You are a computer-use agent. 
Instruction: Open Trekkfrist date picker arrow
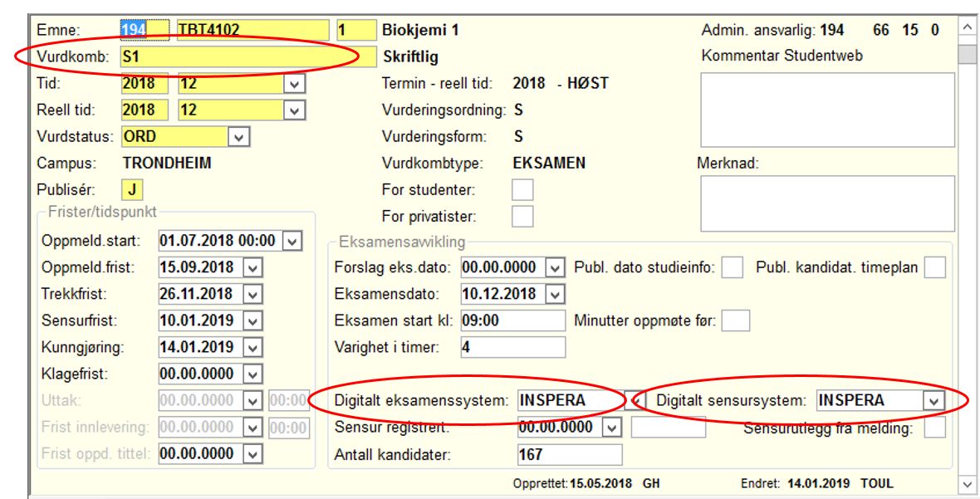[252, 294]
